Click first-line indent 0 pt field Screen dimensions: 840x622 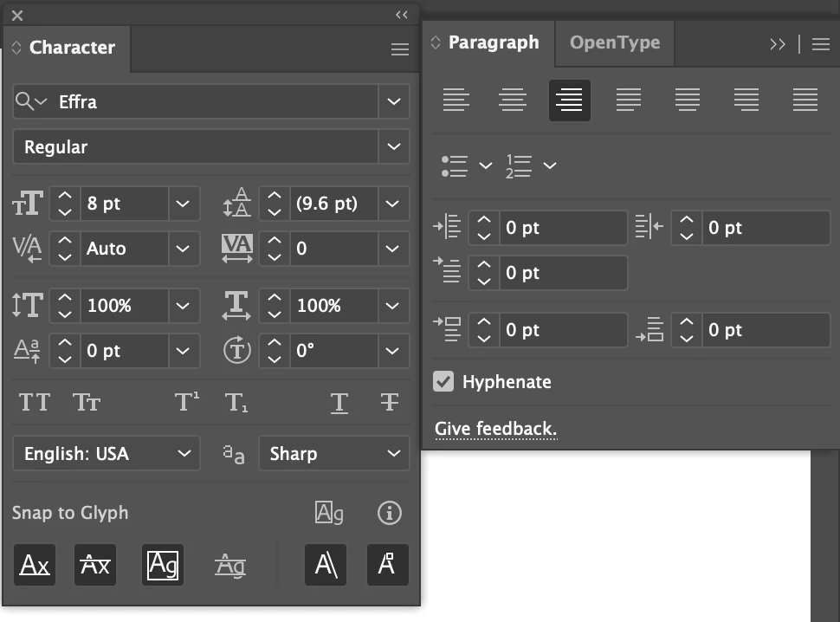pos(563,273)
